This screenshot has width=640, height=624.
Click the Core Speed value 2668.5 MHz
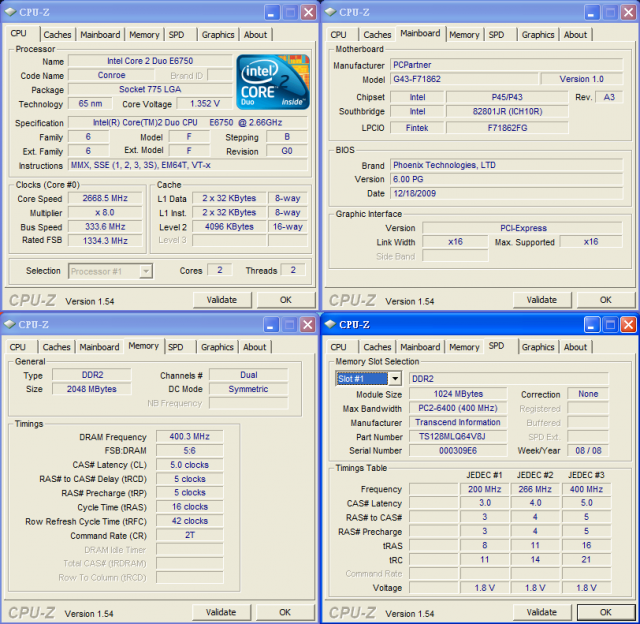point(105,198)
